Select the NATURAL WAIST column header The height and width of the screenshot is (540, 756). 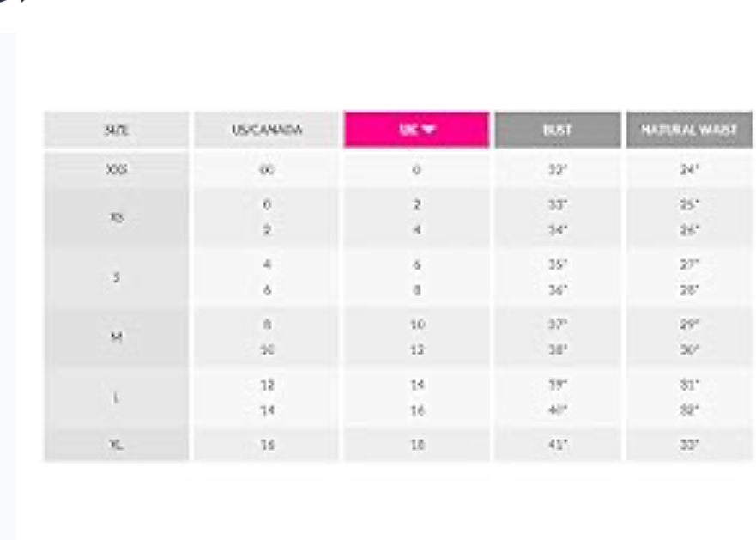click(689, 130)
